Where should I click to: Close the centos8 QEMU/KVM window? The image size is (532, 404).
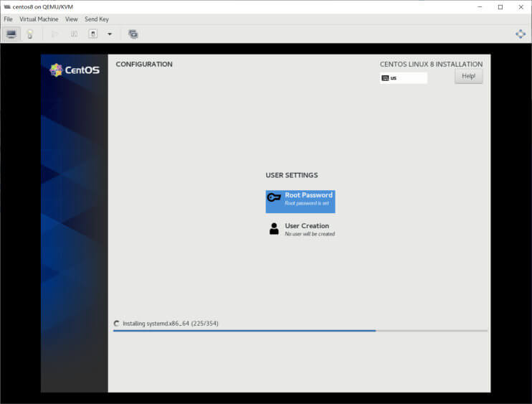521,6
